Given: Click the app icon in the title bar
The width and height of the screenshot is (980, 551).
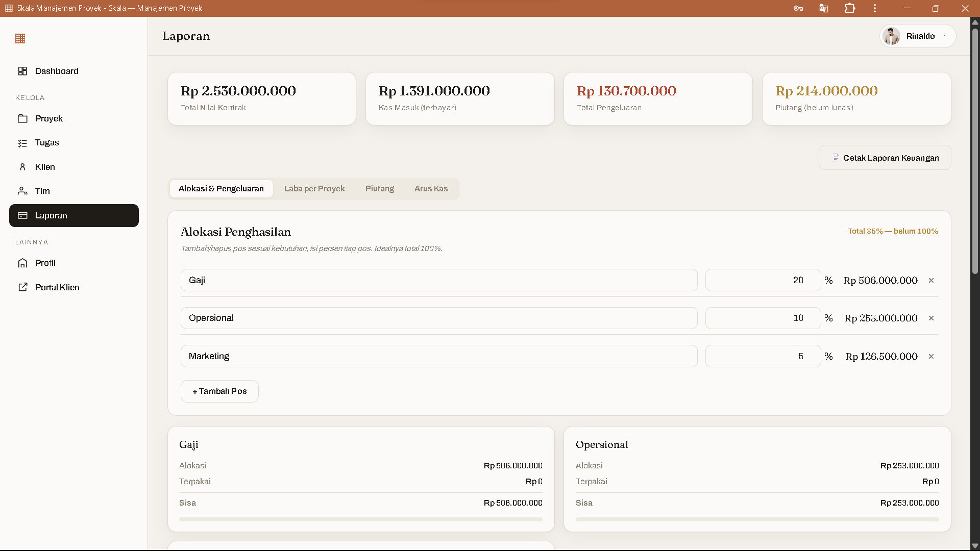Looking at the screenshot, I should pyautogui.click(x=9, y=8).
